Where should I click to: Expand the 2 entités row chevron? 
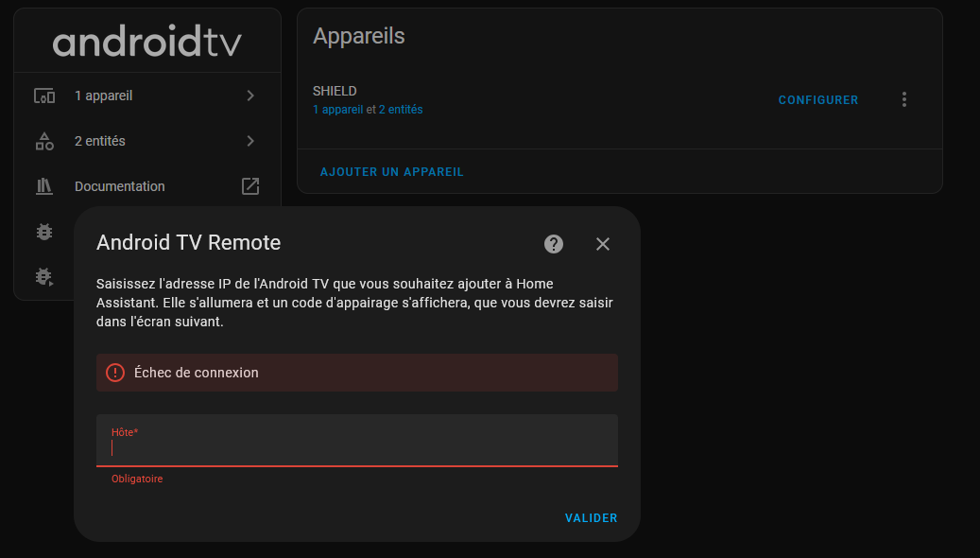click(x=250, y=141)
